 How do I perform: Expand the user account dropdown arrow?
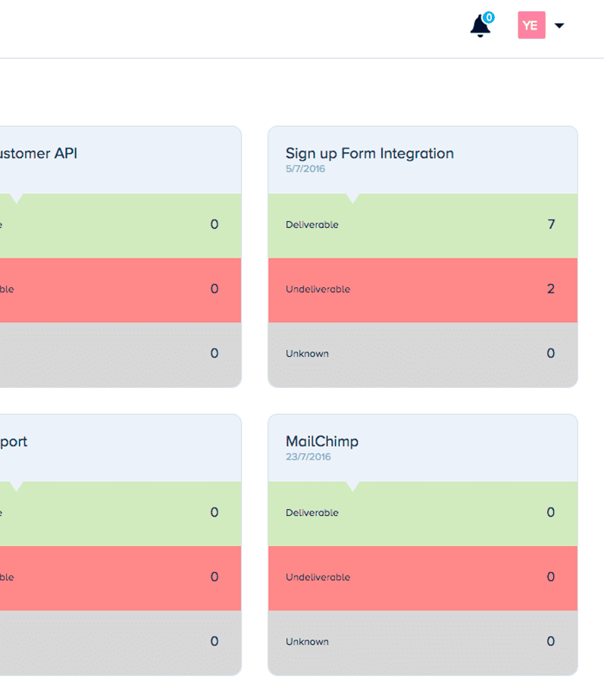[x=559, y=26]
